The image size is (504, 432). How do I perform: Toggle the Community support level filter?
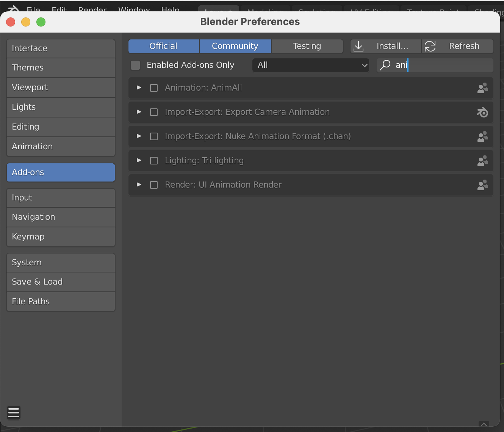235,46
